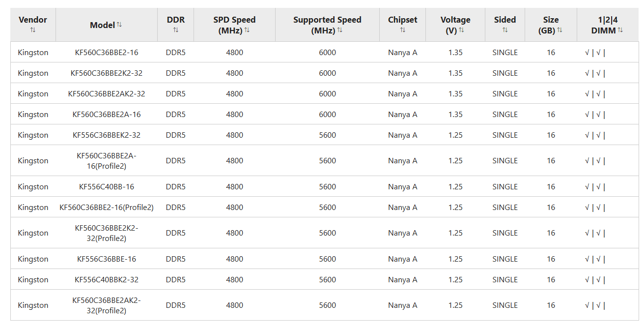This screenshot has width=644, height=329.
Task: Select the KF560C36BBE2-16 model cell
Action: 107,52
